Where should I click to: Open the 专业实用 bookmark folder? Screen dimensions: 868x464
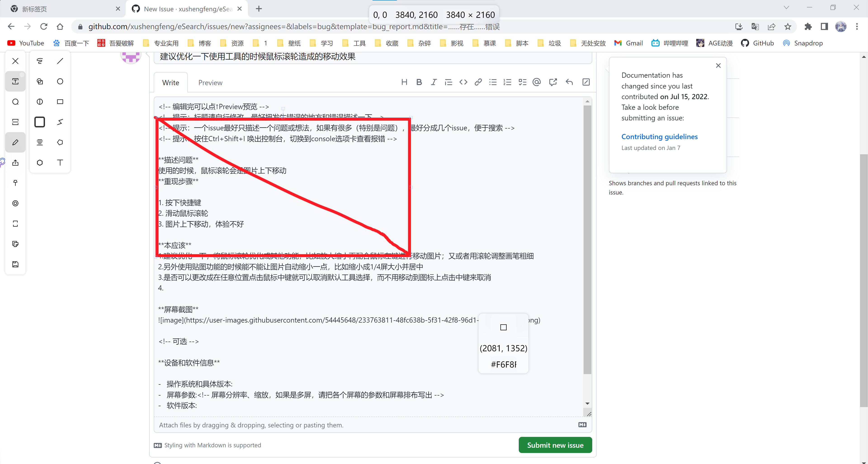tap(161, 43)
